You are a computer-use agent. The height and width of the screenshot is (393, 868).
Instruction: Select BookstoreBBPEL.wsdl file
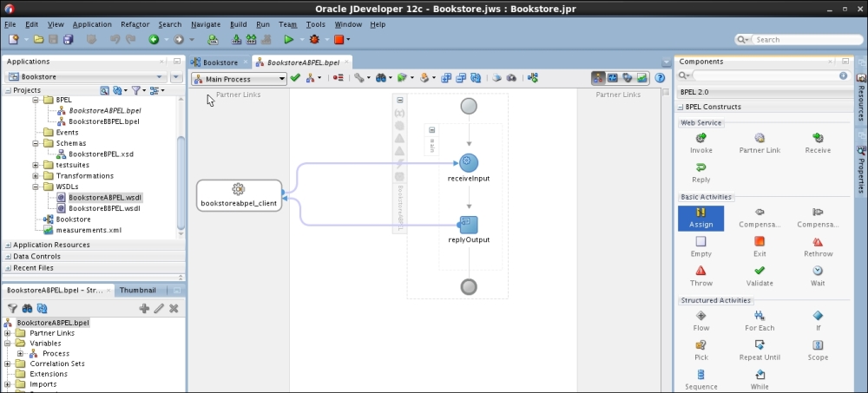(104, 209)
